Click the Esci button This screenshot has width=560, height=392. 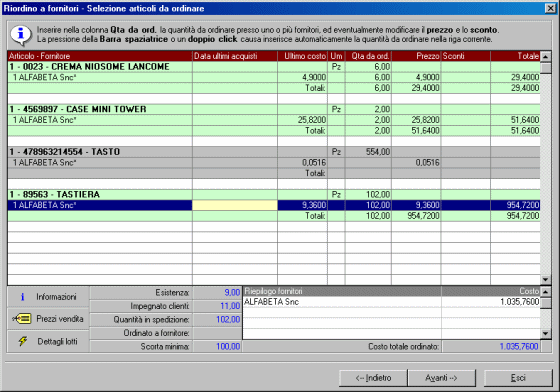518,378
